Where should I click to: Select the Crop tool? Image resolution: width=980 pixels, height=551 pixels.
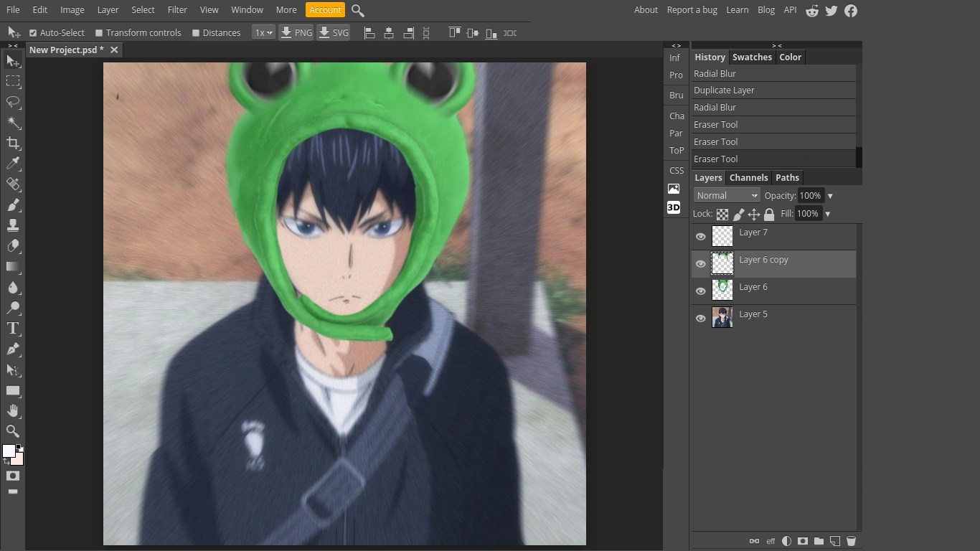point(13,143)
